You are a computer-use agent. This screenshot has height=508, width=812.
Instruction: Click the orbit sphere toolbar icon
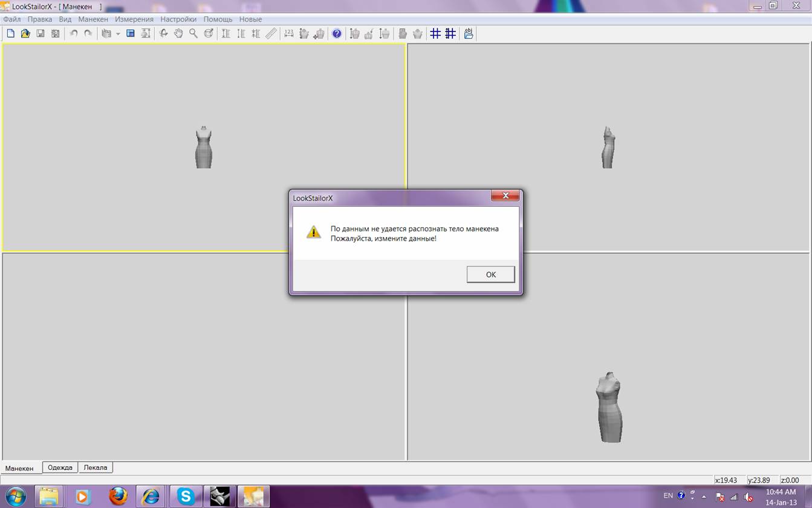point(209,34)
